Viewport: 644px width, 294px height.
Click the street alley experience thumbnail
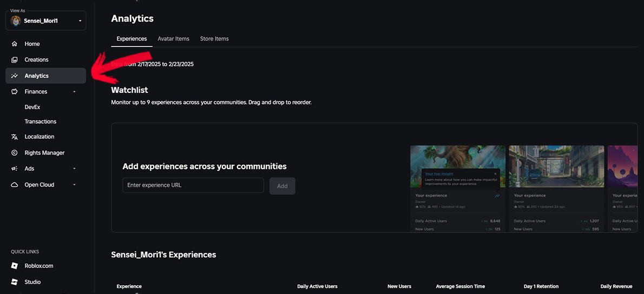556,166
